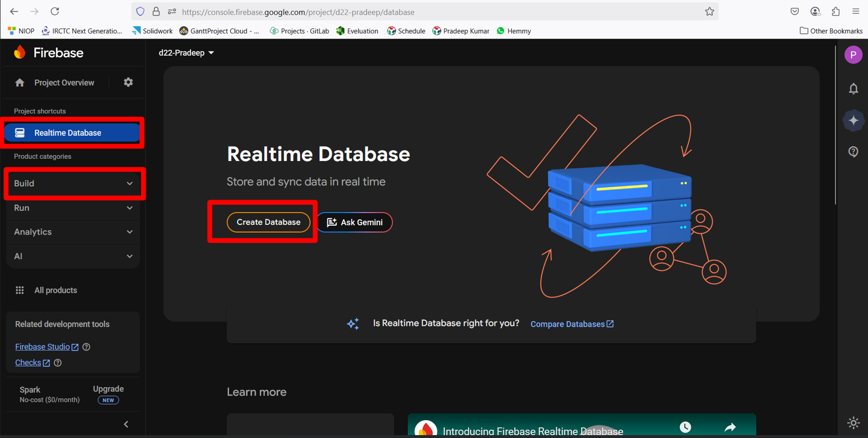This screenshot has height=438, width=868.
Task: Go to Project Overview
Action: click(64, 83)
